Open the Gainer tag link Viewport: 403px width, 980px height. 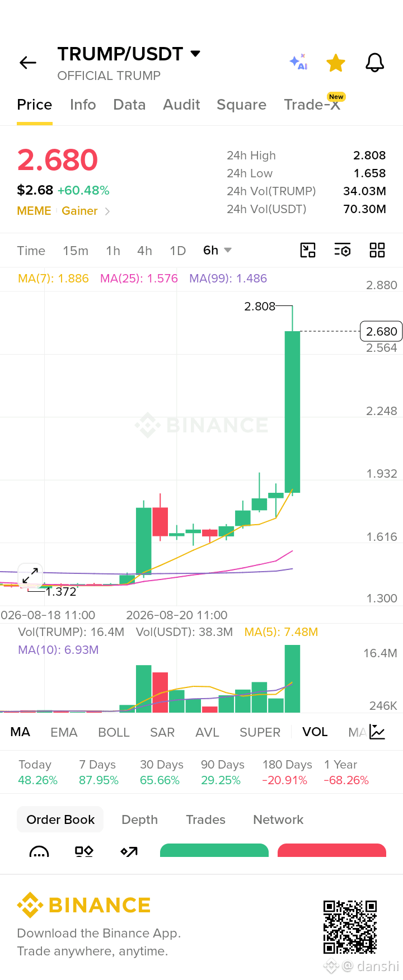pyautogui.click(x=79, y=211)
